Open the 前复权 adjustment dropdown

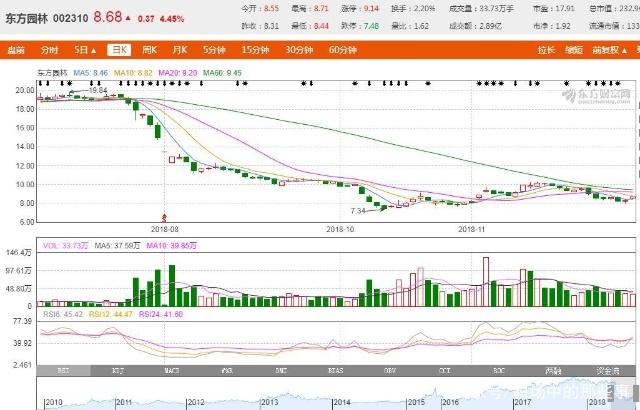[x=610, y=50]
